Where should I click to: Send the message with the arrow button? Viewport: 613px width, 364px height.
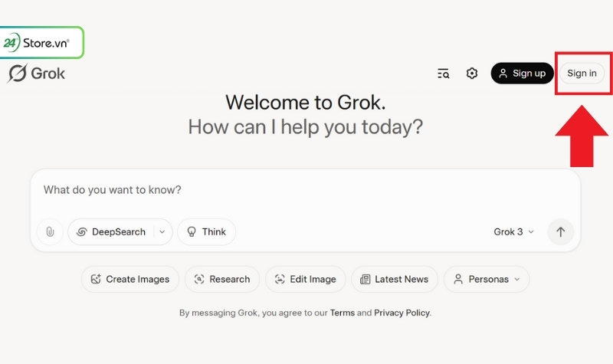tap(561, 232)
